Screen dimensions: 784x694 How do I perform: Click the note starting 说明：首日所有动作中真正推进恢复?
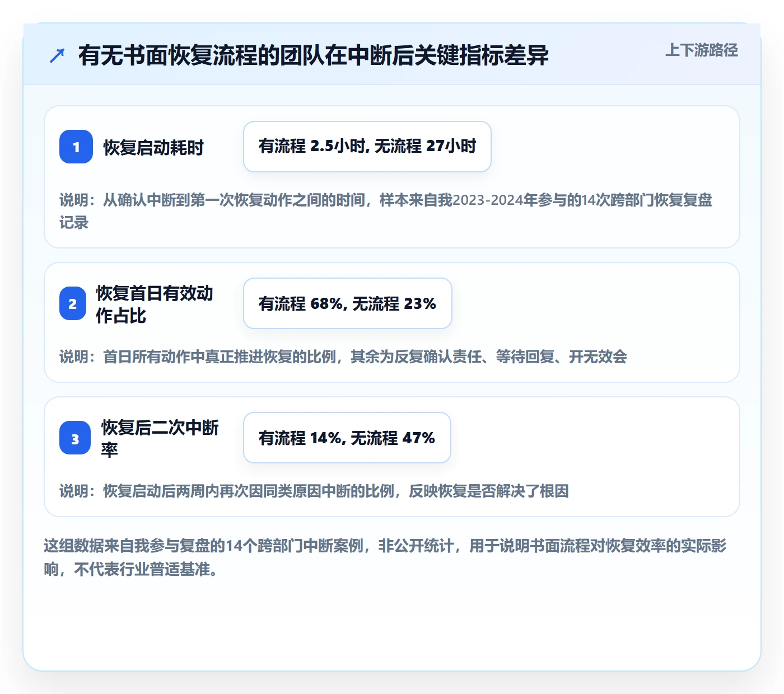[x=343, y=357]
